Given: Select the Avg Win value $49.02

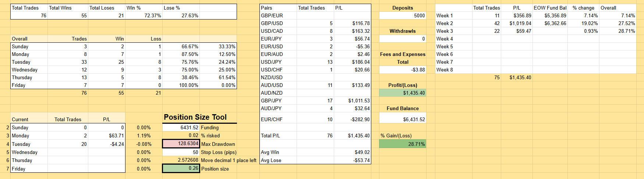Looking at the screenshot, I should click(353, 152).
